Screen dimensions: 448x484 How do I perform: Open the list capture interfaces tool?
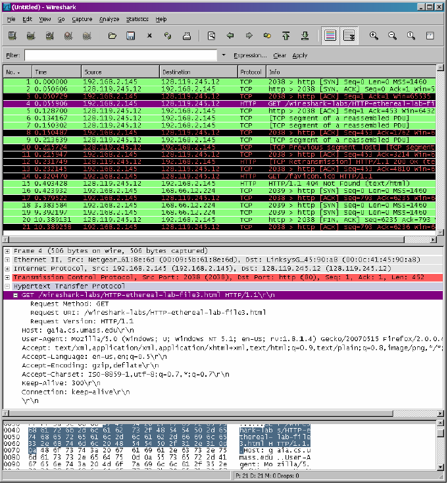click(12, 36)
